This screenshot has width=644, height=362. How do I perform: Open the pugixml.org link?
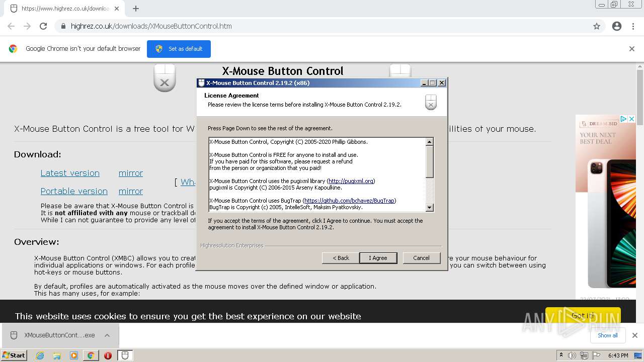tap(351, 181)
